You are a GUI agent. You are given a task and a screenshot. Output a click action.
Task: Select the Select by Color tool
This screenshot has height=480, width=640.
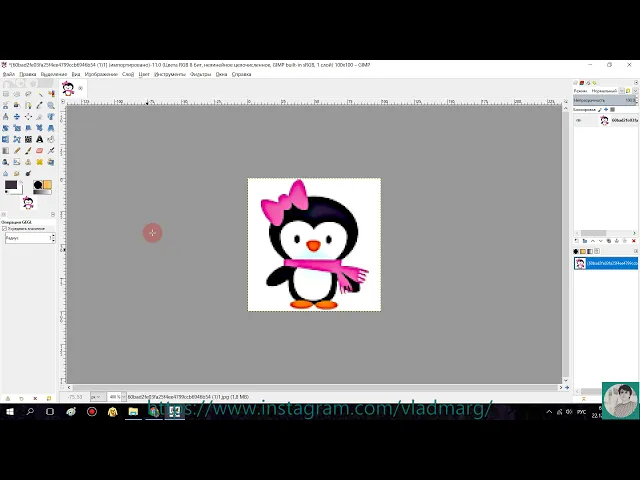[51, 94]
